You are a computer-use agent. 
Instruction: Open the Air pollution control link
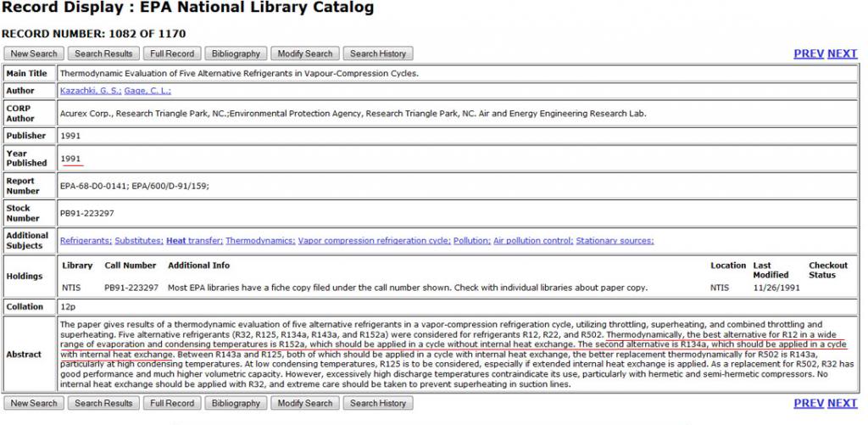point(533,240)
